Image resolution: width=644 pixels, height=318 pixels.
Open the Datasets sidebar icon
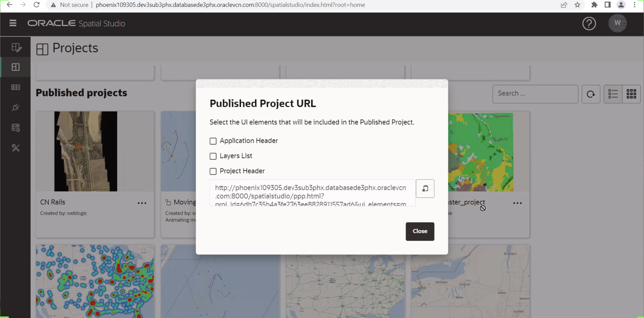(15, 87)
